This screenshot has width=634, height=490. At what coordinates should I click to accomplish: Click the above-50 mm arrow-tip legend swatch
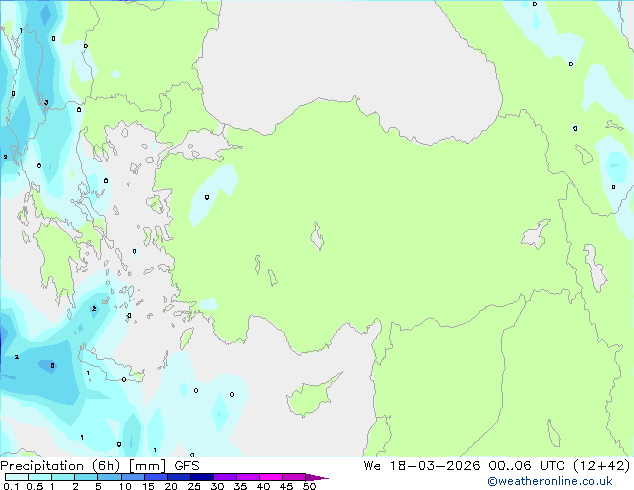[316, 477]
